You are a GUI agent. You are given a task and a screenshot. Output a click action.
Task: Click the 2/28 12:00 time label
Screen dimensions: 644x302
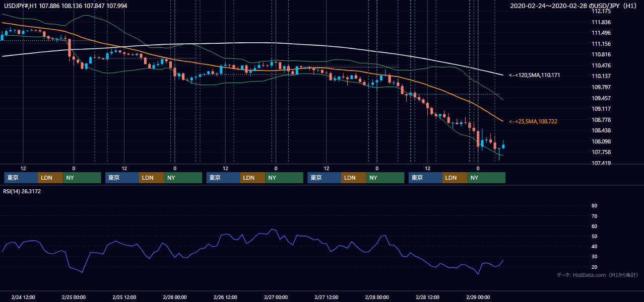tap(427, 297)
